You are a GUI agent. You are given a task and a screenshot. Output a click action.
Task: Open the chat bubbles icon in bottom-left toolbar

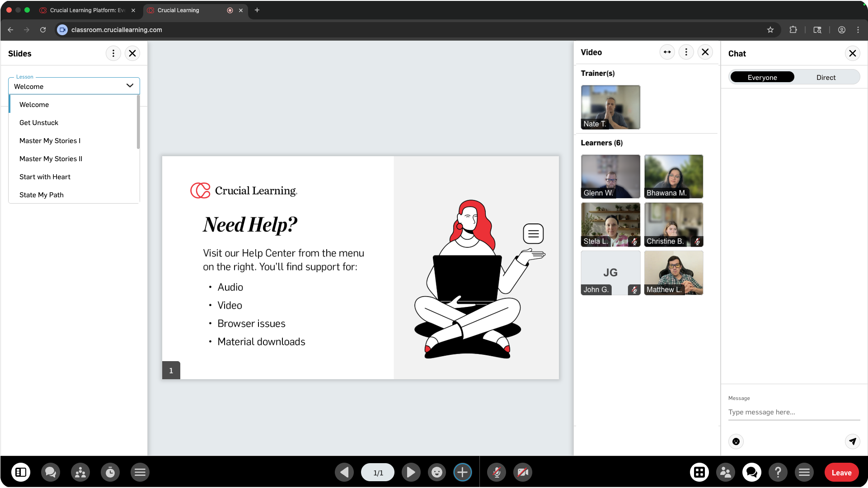[51, 472]
